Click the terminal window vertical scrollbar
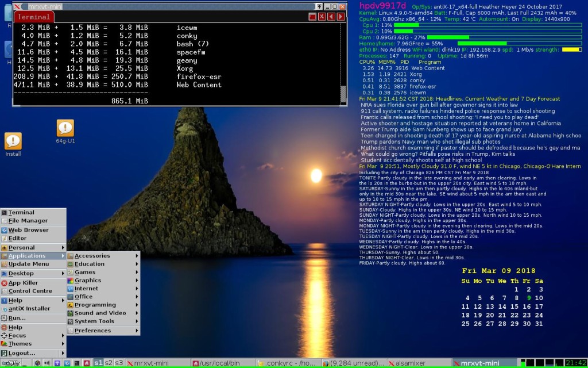The image size is (588, 368). click(343, 63)
